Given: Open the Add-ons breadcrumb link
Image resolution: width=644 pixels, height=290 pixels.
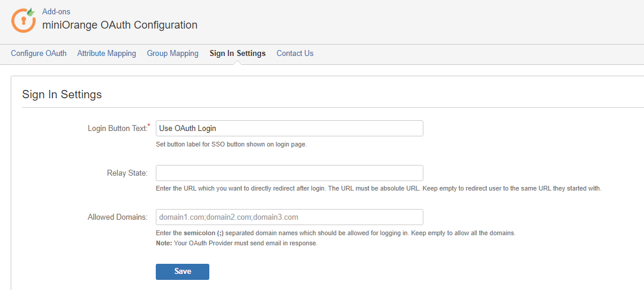Looking at the screenshot, I should [56, 11].
